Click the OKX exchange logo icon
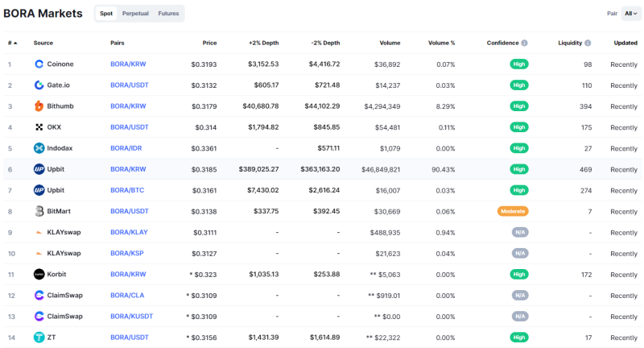This screenshot has width=644, height=348. [39, 127]
